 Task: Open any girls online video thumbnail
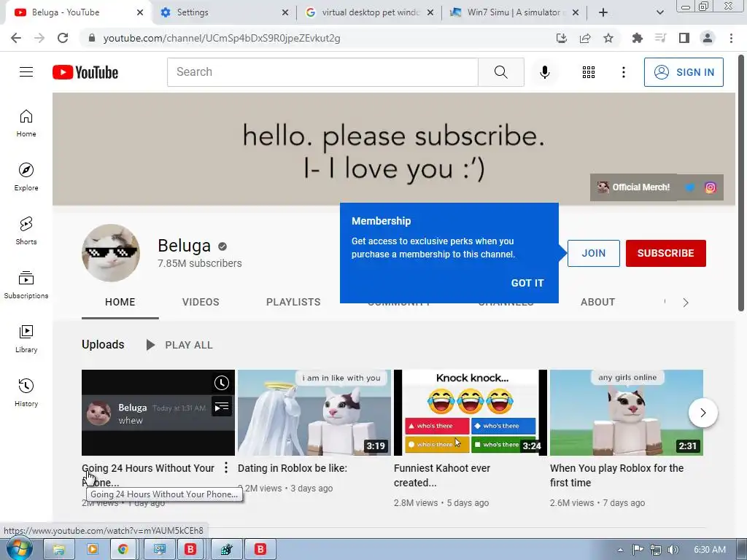pos(627,413)
